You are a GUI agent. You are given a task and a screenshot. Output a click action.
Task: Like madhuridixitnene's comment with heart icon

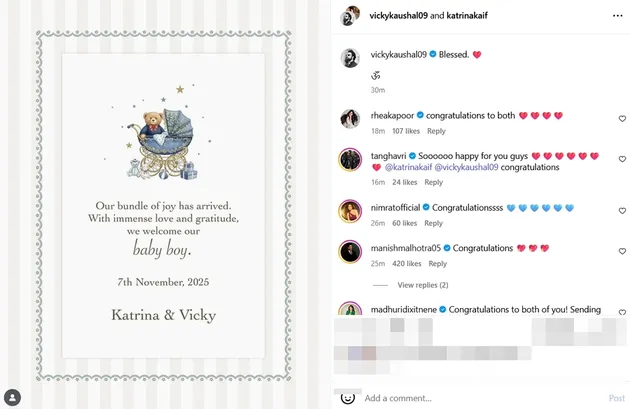[622, 312]
